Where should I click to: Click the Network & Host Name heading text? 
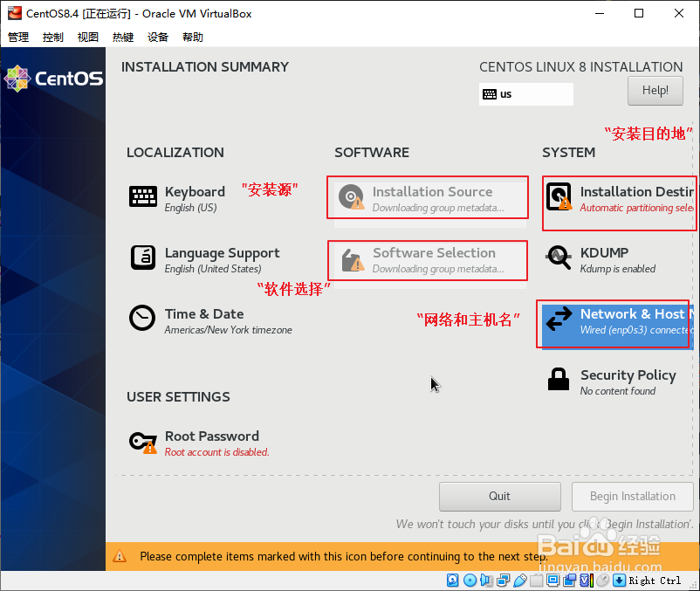click(x=636, y=313)
